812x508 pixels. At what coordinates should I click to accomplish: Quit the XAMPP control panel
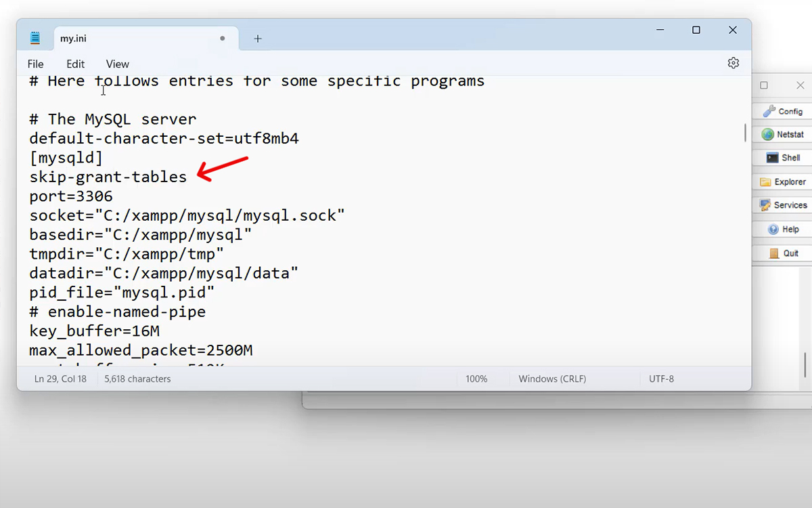(783, 253)
